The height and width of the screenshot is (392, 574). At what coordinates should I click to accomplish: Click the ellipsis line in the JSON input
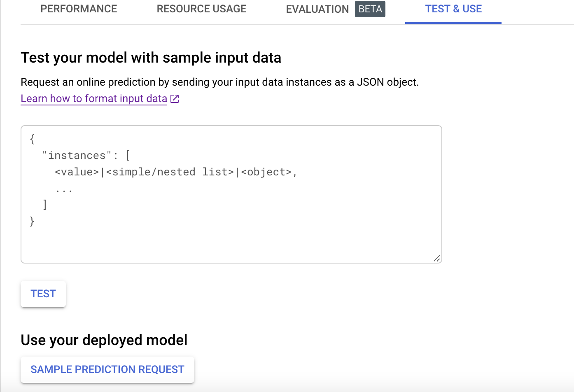[x=64, y=189]
